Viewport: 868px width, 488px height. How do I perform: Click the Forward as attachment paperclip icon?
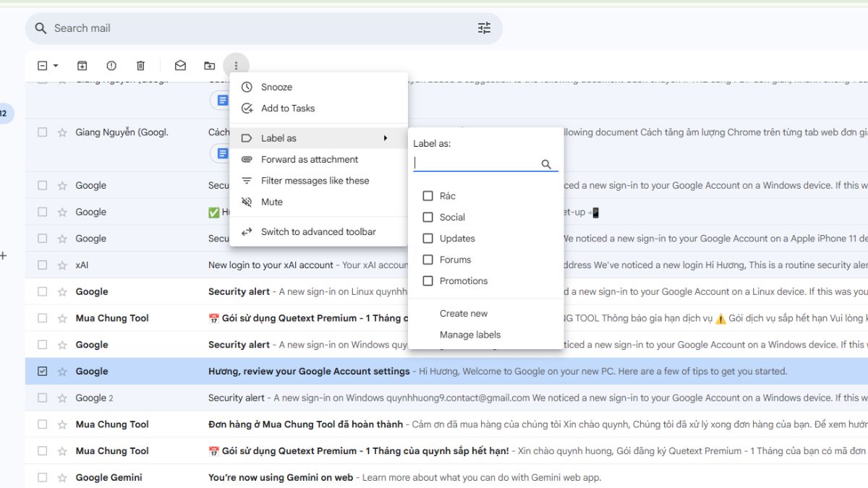click(x=247, y=160)
